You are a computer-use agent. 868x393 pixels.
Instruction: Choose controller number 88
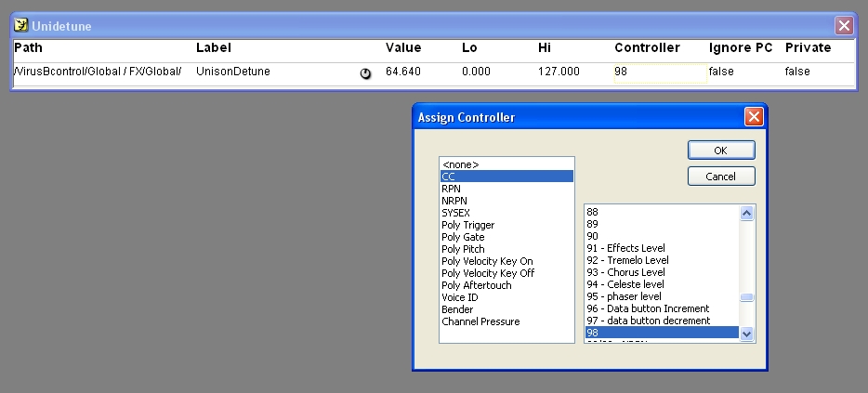662,212
